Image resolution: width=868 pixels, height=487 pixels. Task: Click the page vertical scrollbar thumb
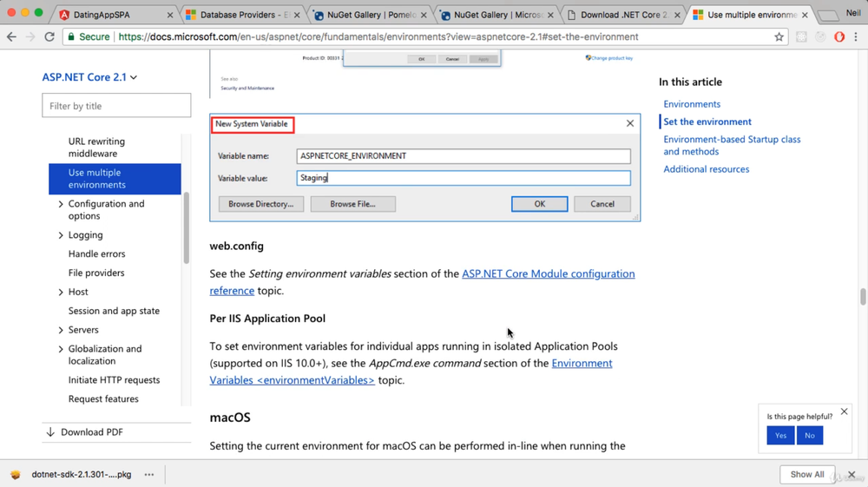[863, 296]
